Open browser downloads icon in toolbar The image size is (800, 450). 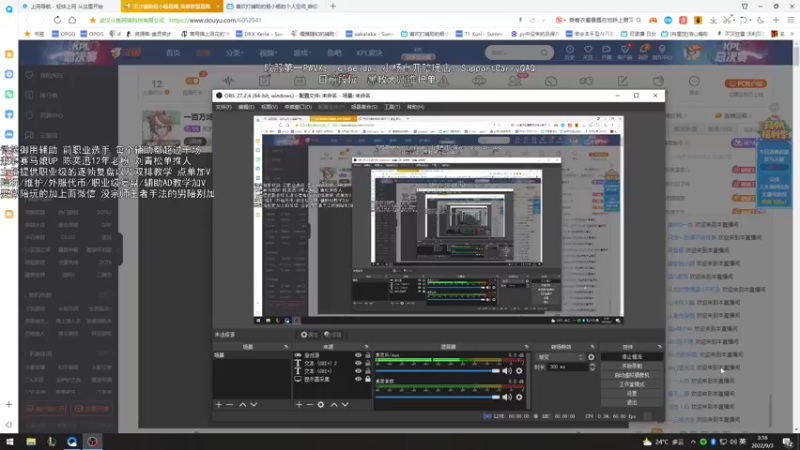click(x=713, y=20)
